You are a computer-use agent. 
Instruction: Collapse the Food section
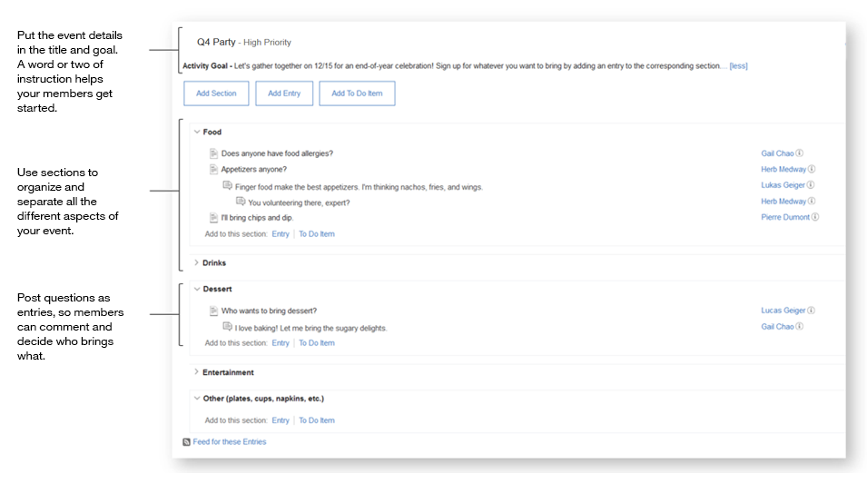[x=196, y=132]
